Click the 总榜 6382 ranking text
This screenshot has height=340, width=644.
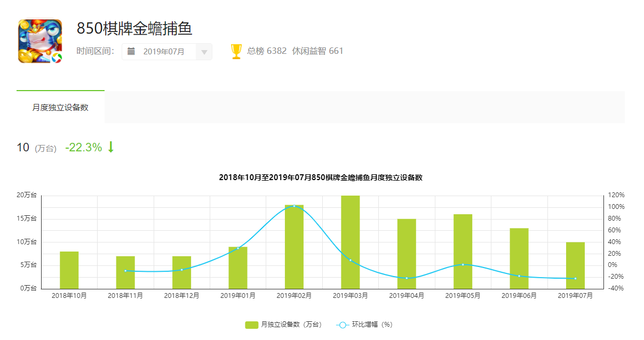point(267,51)
